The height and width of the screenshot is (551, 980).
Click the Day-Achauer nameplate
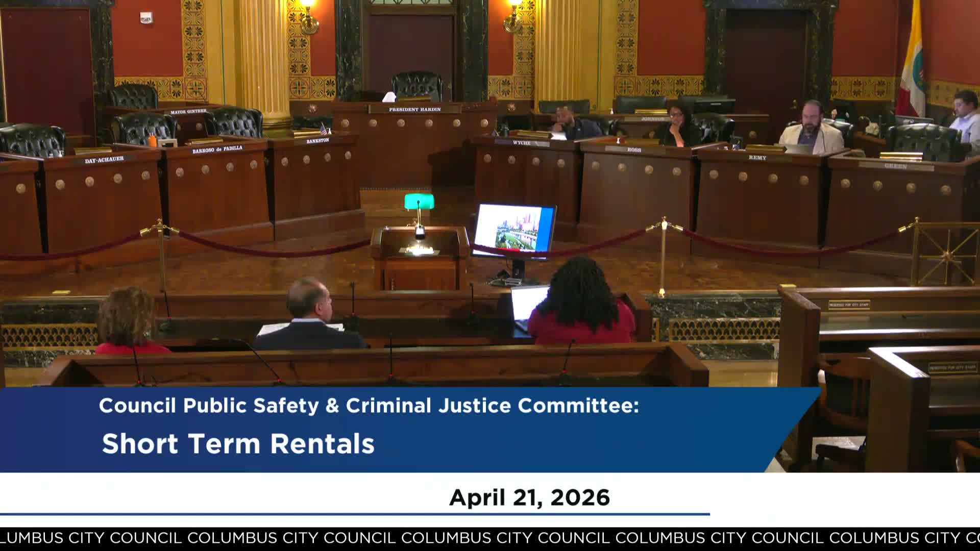pyautogui.click(x=104, y=160)
